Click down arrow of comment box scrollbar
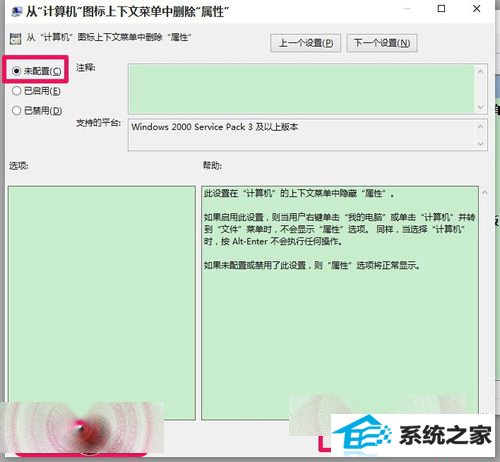500x462 pixels. click(x=481, y=107)
